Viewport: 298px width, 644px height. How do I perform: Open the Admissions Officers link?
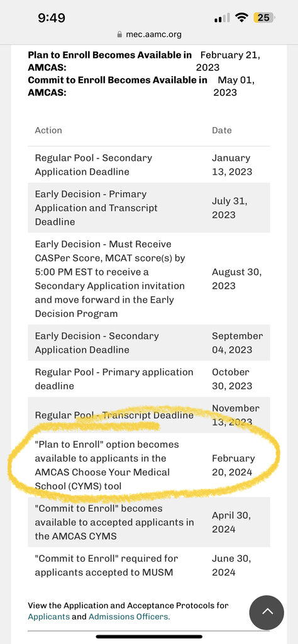(x=129, y=616)
